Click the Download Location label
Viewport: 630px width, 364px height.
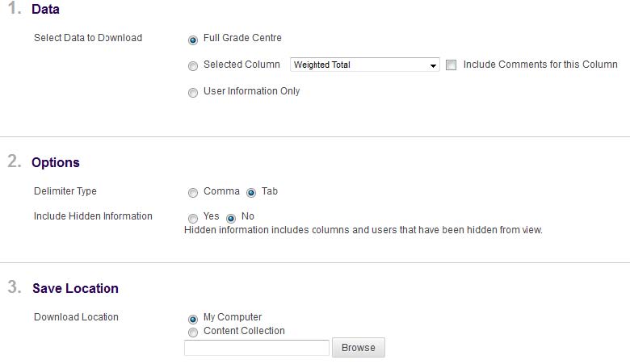click(x=76, y=317)
